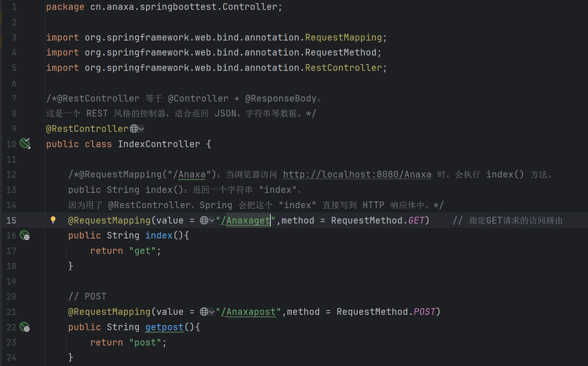Click the "/Anaxapost" path string
This screenshot has width=588, height=366.
point(248,312)
